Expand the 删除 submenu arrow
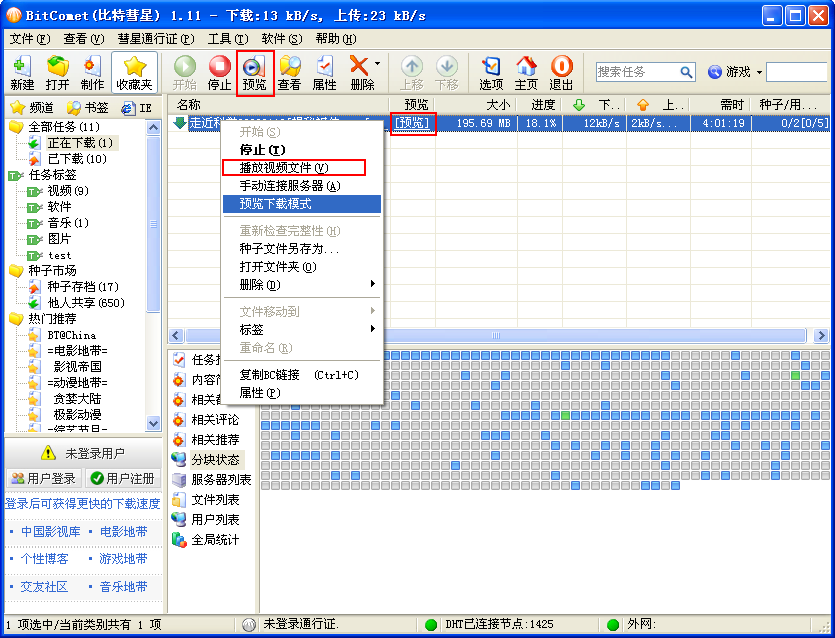 375,284
